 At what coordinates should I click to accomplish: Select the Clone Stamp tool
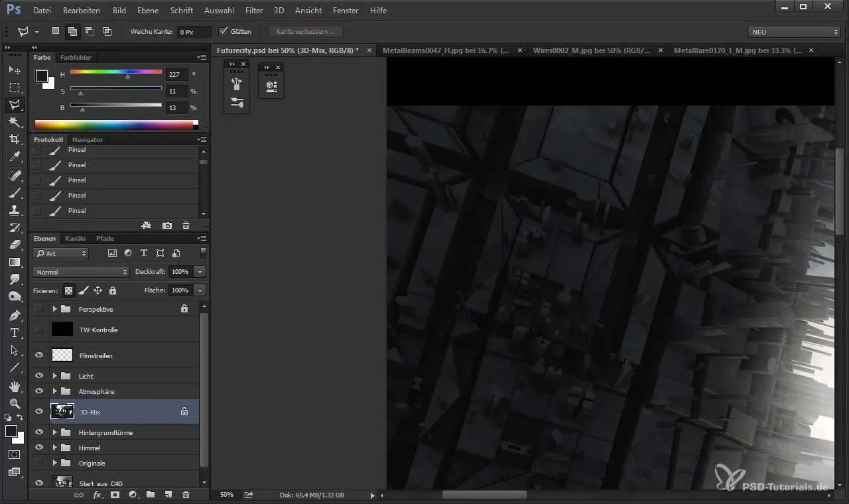[x=15, y=210]
